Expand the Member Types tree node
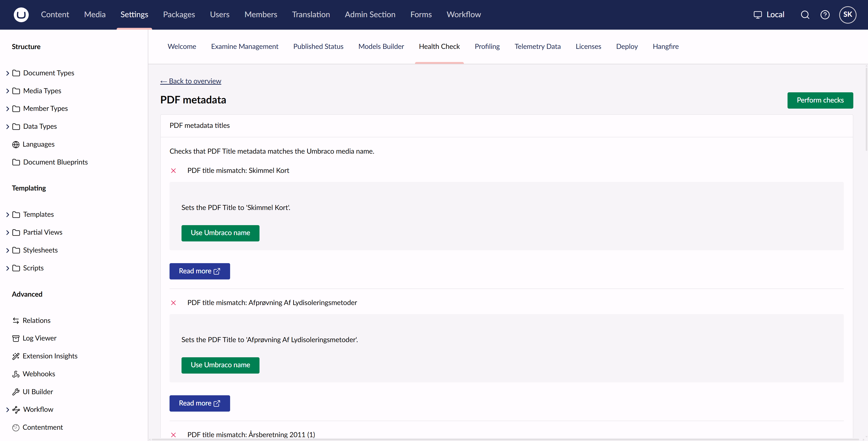868x441 pixels. 7,109
